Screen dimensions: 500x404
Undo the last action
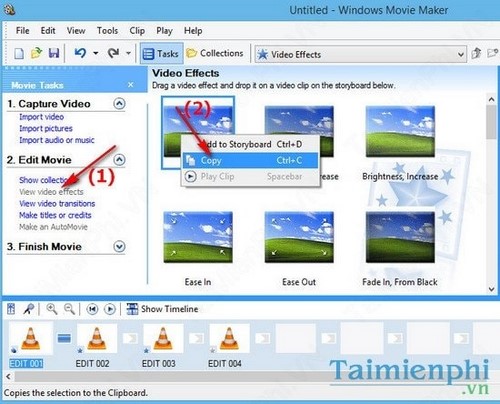80,53
